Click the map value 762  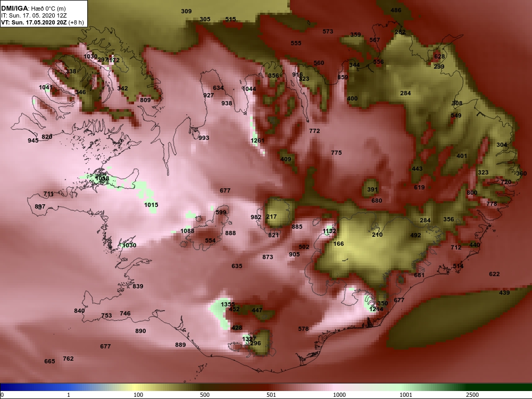pyautogui.click(x=68, y=359)
